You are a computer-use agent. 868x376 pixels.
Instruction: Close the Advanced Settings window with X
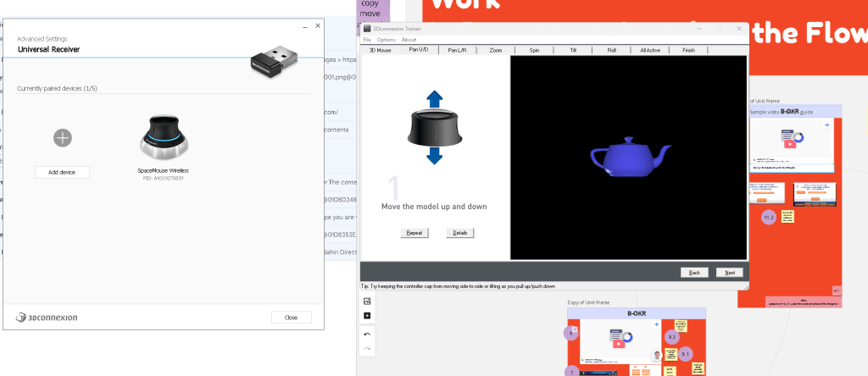click(318, 26)
